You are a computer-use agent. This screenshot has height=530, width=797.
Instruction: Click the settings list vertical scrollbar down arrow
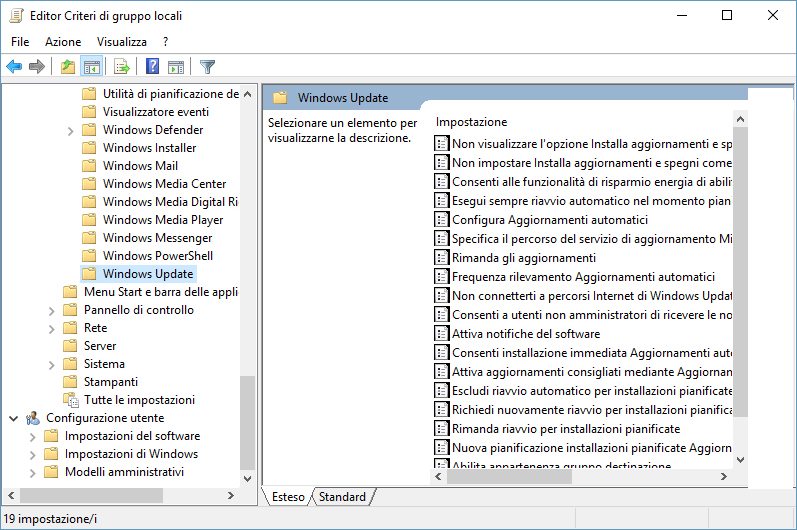740,459
